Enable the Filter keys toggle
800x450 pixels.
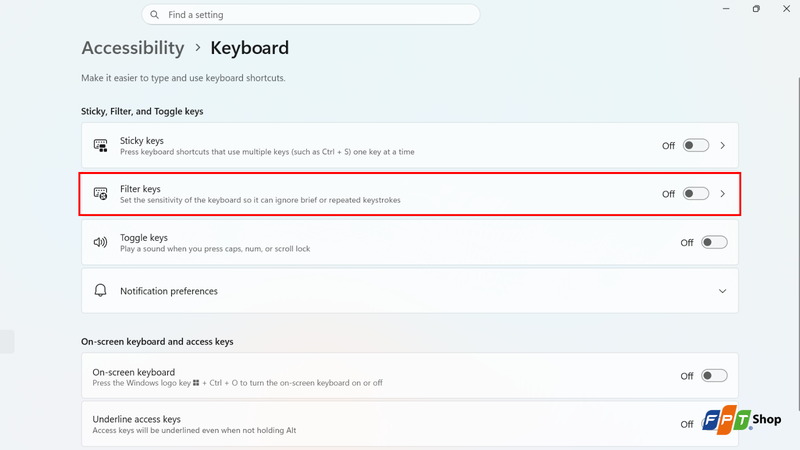pyautogui.click(x=696, y=194)
